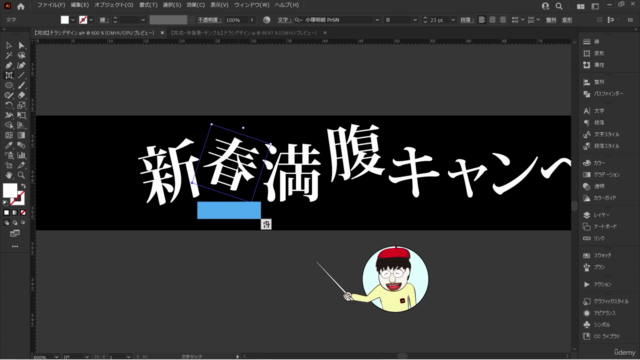The width and height of the screenshot is (640, 360).
Task: Select the Scale tool
Action: point(21,105)
